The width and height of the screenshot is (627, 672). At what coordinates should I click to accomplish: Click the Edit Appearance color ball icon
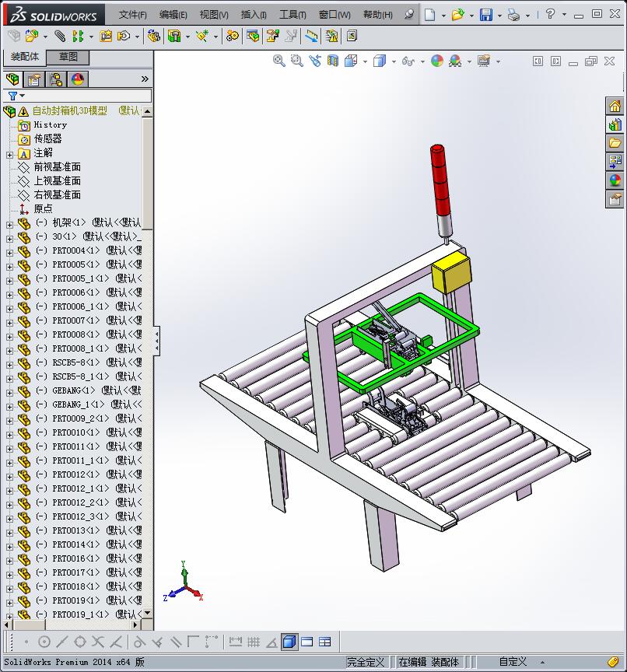click(x=436, y=61)
